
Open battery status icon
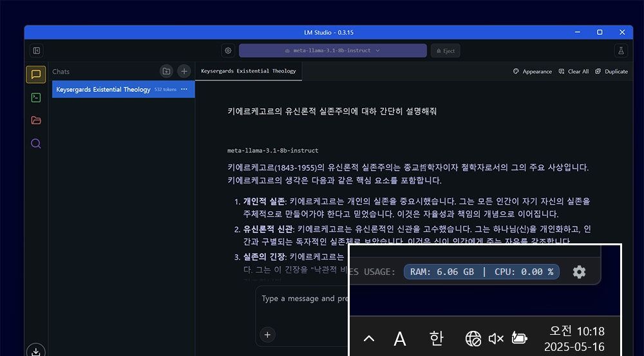519,339
